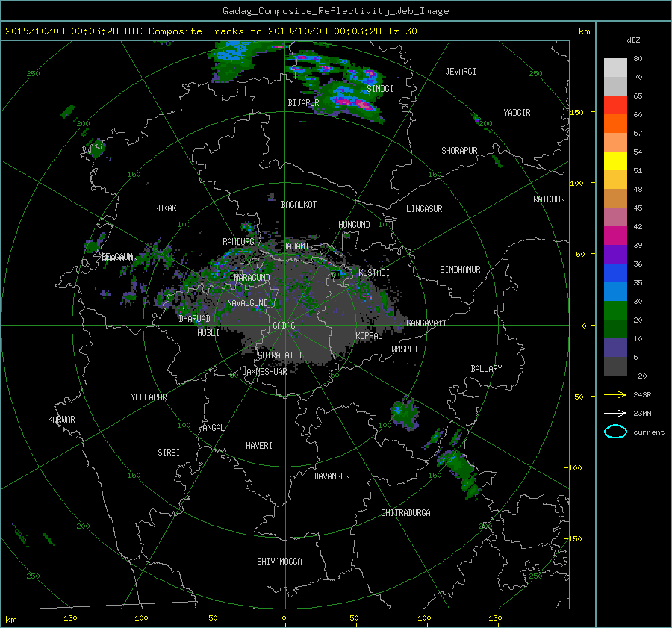Click the KUSTAGI city label
Image resolution: width=672 pixels, height=628 pixels.
(x=374, y=273)
